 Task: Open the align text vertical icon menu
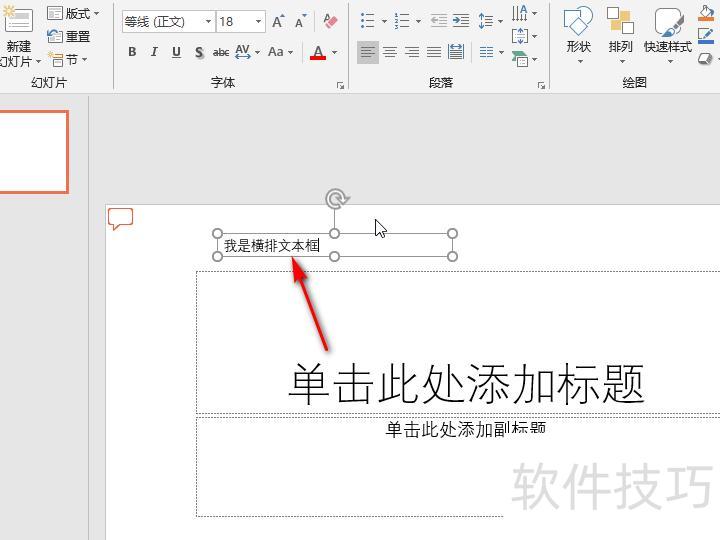click(523, 36)
